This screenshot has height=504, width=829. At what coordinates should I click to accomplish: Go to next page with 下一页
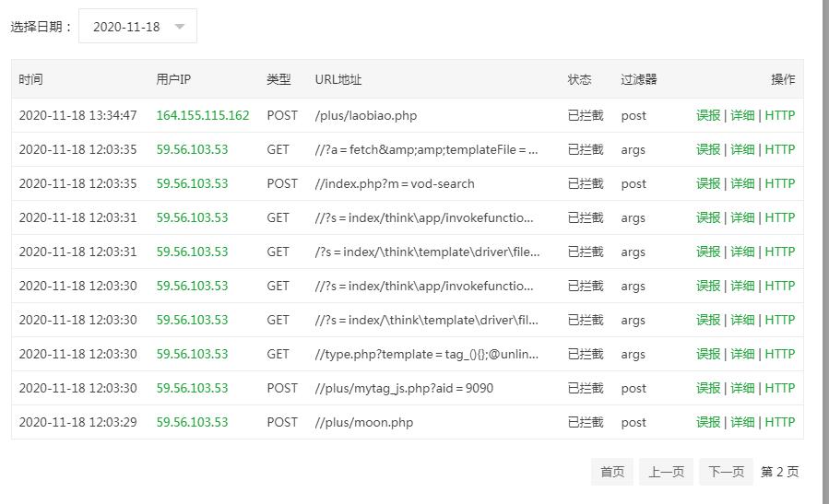(x=726, y=471)
